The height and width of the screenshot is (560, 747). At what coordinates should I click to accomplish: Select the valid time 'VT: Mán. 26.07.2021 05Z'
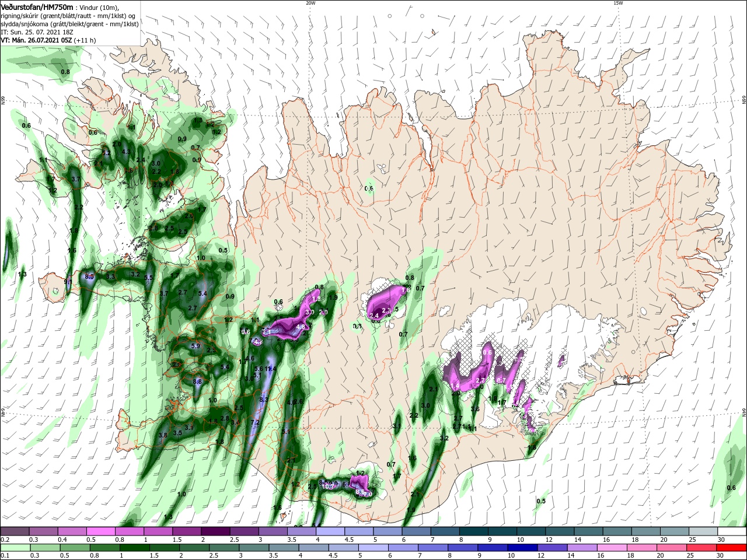coord(36,40)
